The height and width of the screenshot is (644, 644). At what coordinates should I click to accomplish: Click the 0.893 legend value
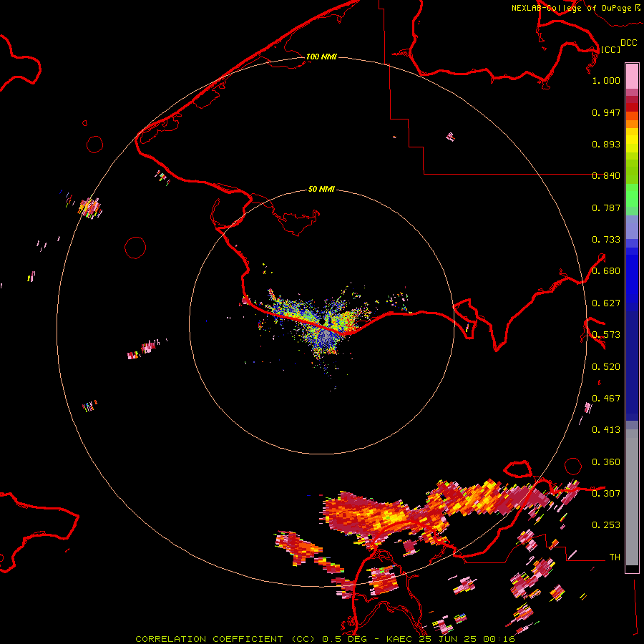pyautogui.click(x=606, y=144)
